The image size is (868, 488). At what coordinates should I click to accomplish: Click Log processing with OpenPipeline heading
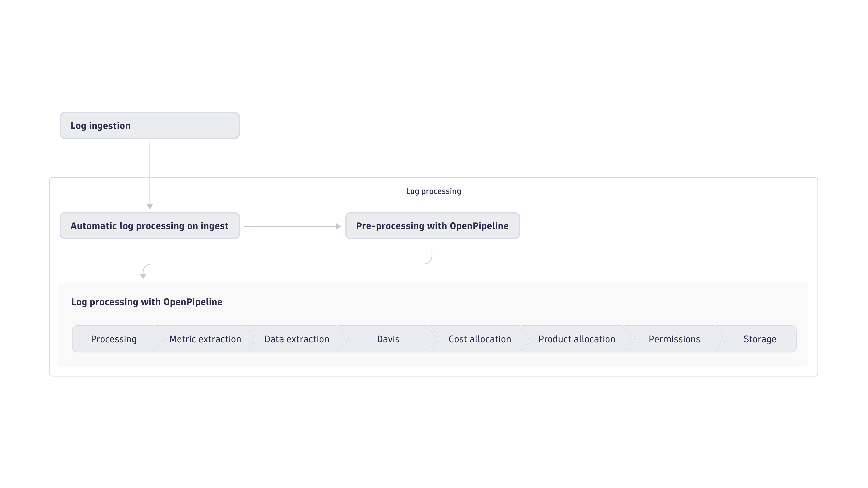[x=146, y=302]
